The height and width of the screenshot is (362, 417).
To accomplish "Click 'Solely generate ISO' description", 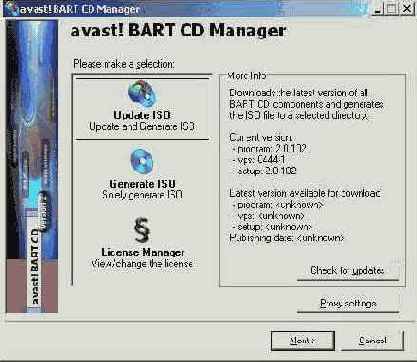I will tap(142, 195).
